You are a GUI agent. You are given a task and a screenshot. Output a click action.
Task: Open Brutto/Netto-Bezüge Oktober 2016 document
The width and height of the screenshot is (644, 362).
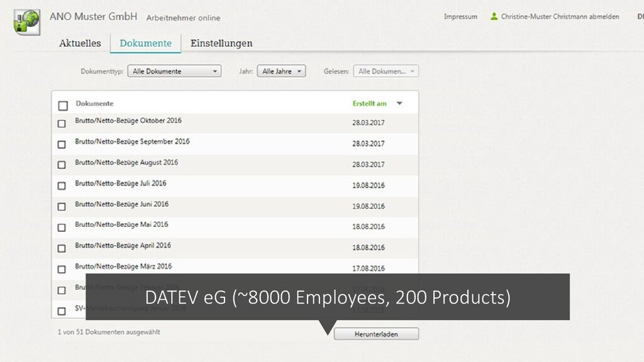[128, 121]
